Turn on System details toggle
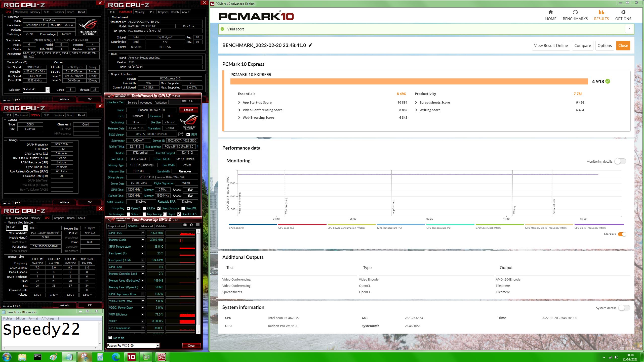 tap(624, 308)
